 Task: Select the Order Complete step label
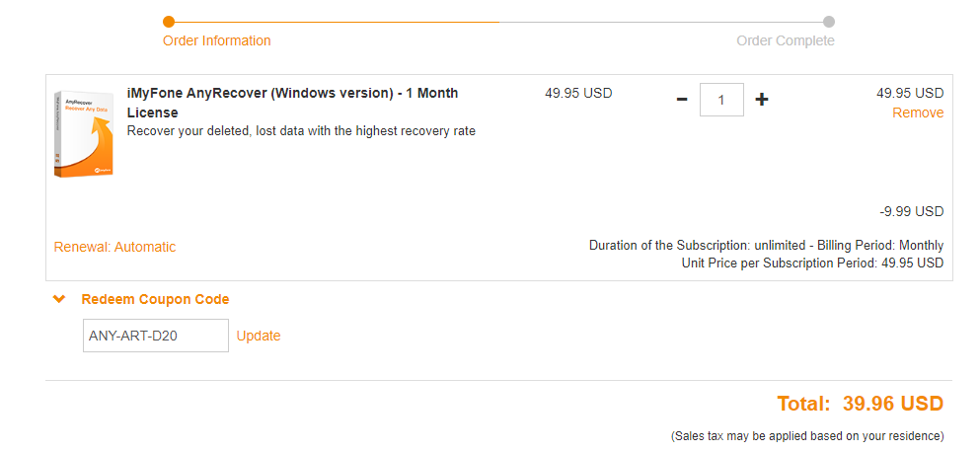pos(785,41)
